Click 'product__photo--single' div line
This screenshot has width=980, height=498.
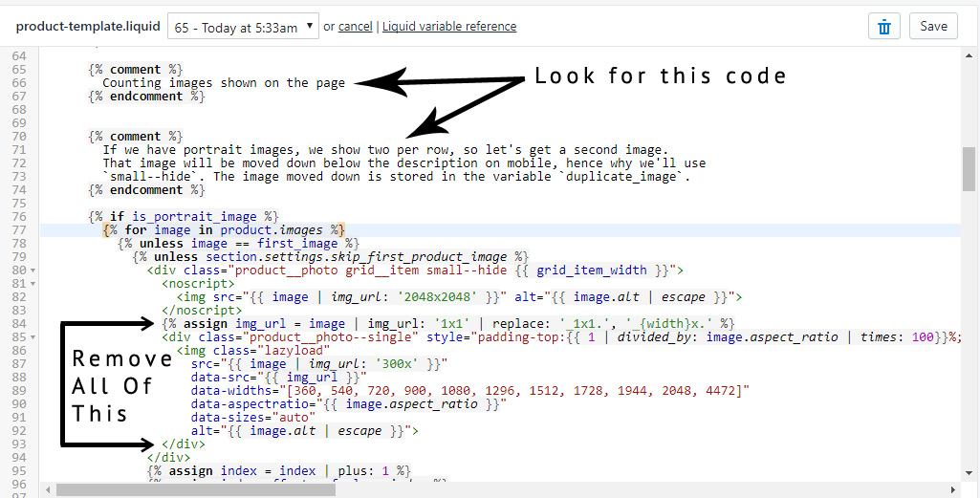point(560,337)
